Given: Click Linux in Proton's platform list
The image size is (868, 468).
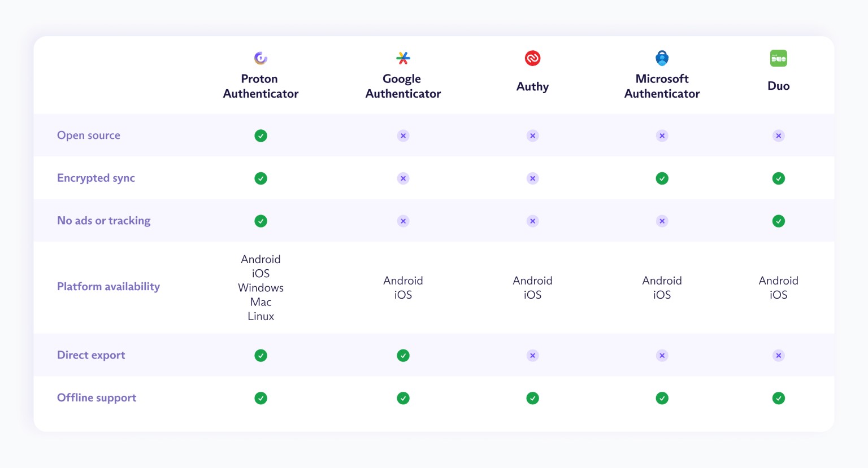Looking at the screenshot, I should click(x=261, y=317).
